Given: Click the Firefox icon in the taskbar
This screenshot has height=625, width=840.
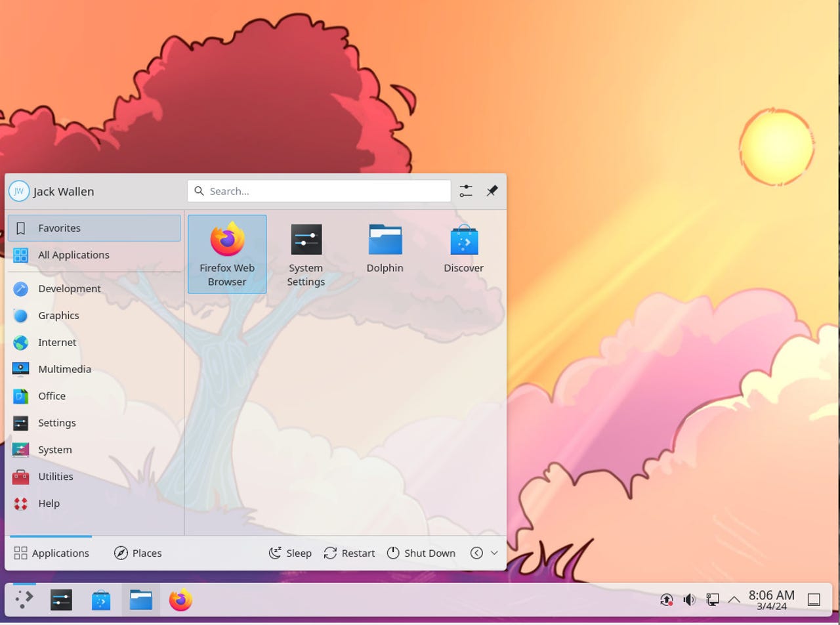Looking at the screenshot, I should click(180, 600).
